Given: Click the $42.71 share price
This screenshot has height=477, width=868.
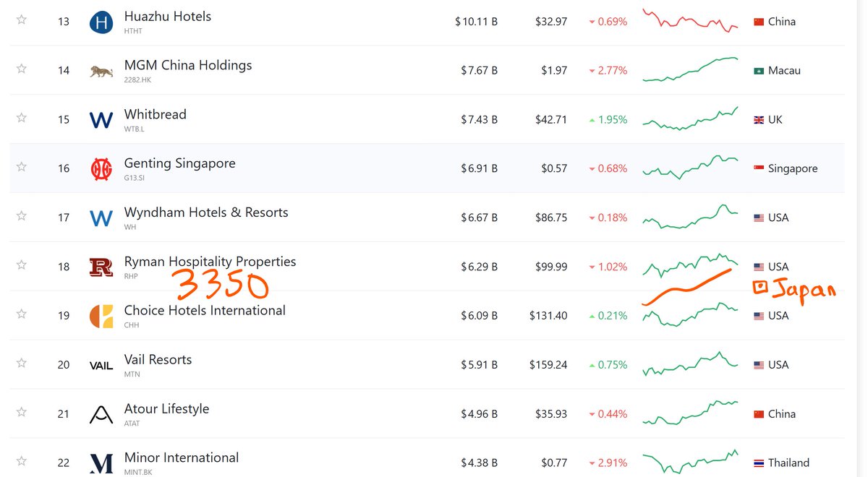Looking at the screenshot, I should pyautogui.click(x=551, y=120).
